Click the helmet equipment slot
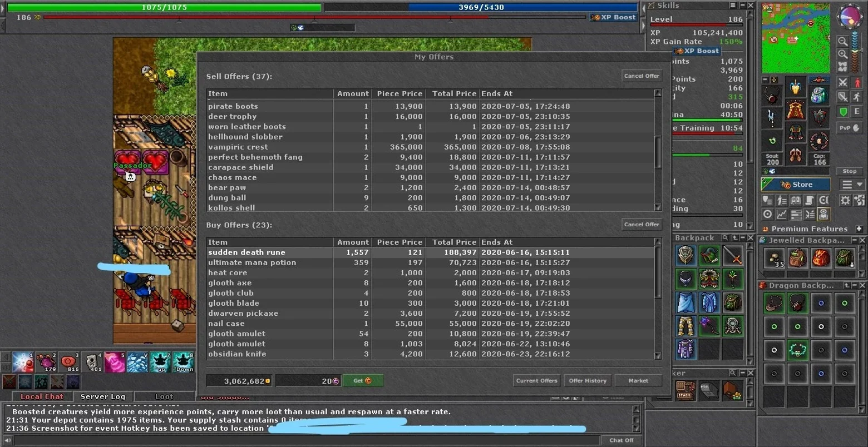 coord(796,86)
